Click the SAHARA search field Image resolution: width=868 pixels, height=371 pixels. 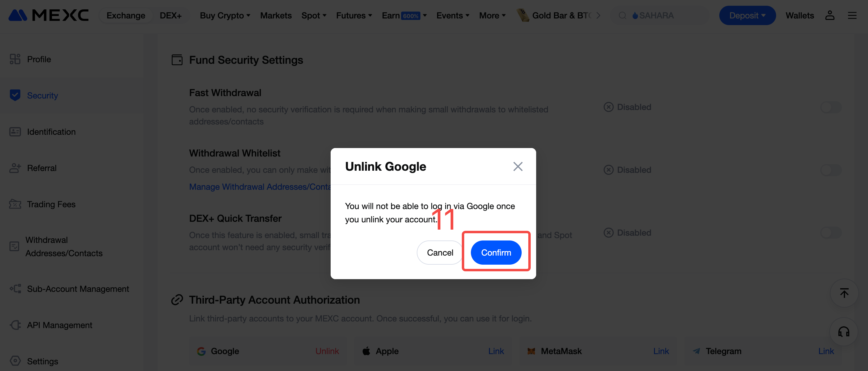[659, 15]
